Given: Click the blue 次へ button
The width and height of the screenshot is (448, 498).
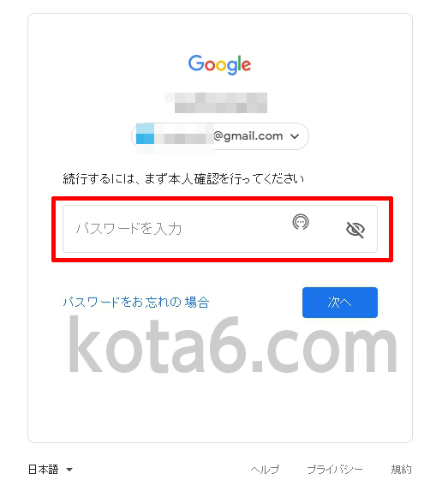Looking at the screenshot, I should [x=340, y=303].
